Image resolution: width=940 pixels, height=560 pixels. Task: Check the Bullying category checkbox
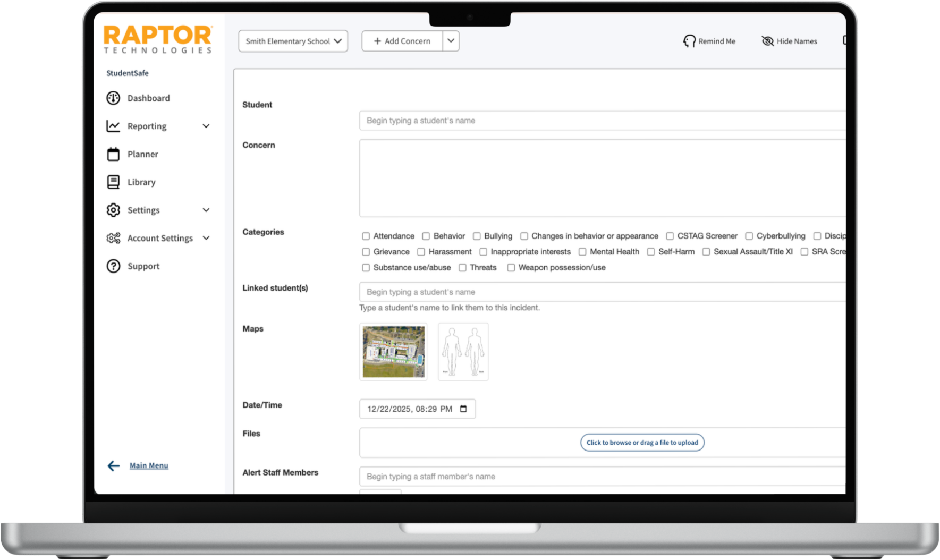point(477,236)
